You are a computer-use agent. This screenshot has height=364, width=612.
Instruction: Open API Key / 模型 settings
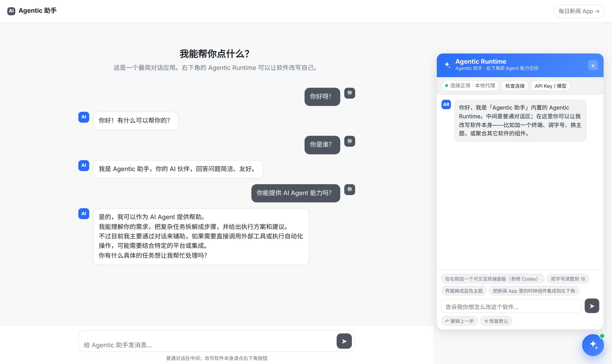point(550,86)
